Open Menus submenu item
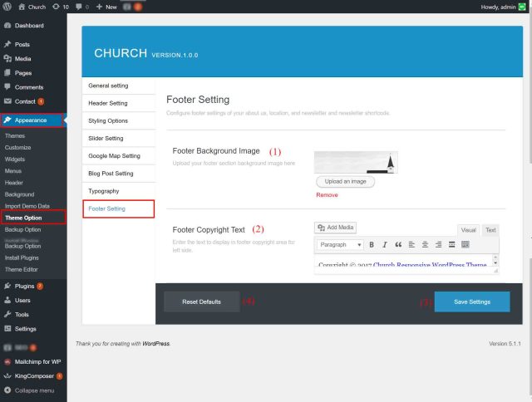532x402 pixels. pos(13,171)
